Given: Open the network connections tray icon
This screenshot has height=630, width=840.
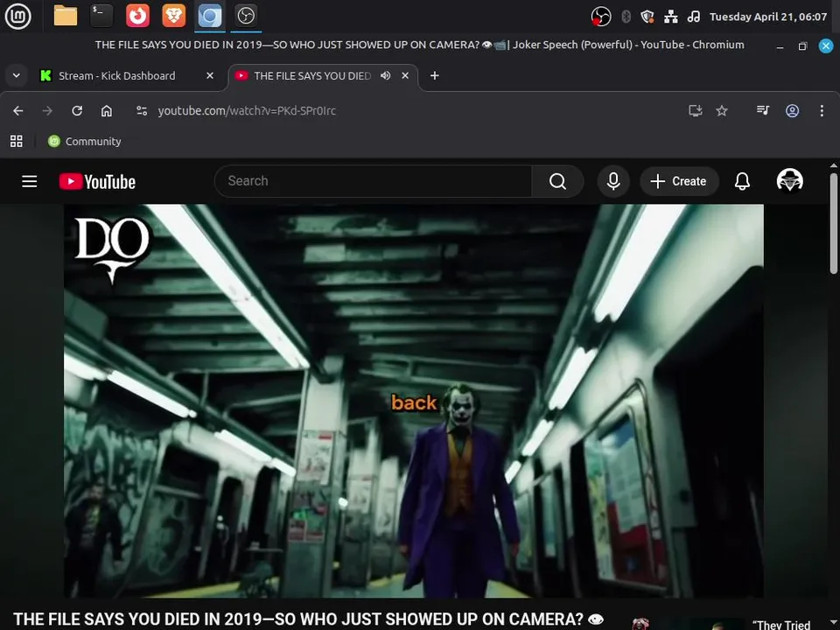Looking at the screenshot, I should point(671,17).
